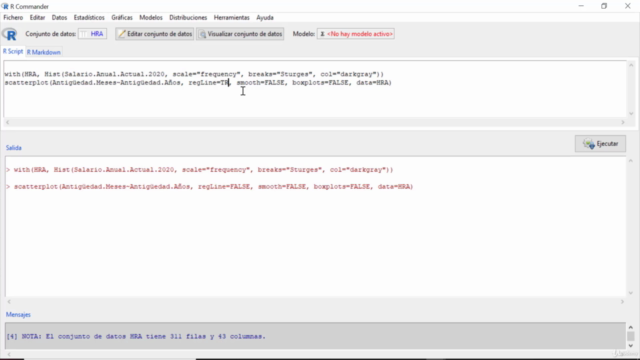This screenshot has height=360, width=640.
Task: Switch to the R Script tab
Action: (13, 51)
